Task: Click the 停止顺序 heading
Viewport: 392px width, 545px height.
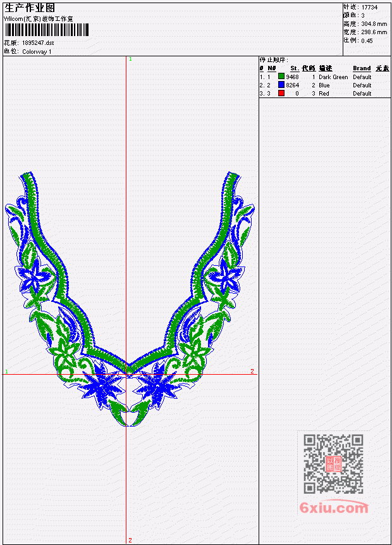Action: pyautogui.click(x=274, y=60)
